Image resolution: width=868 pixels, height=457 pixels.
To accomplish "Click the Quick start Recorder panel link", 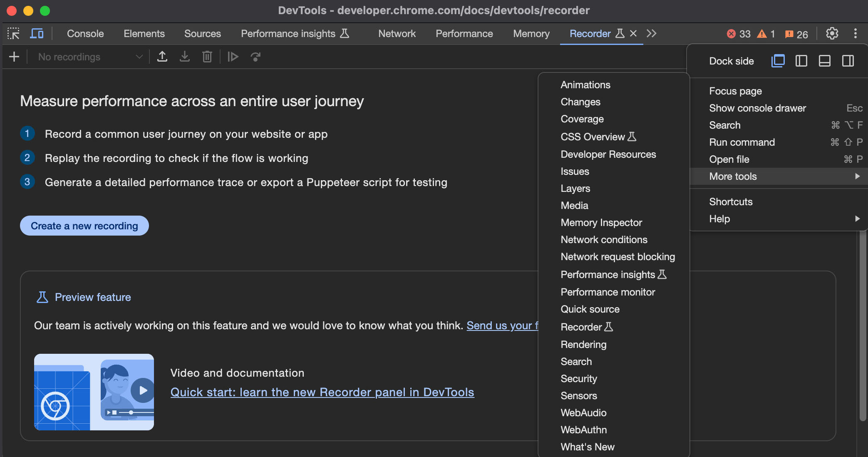I will (x=322, y=392).
